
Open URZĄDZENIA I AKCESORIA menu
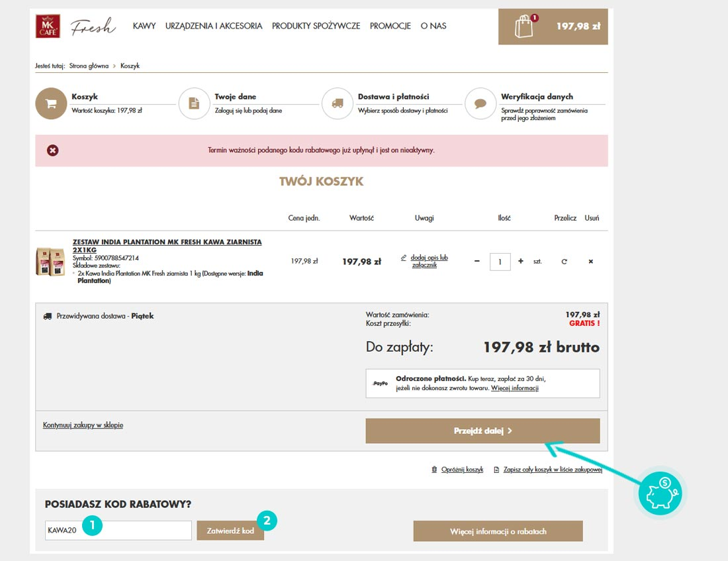[x=214, y=26]
